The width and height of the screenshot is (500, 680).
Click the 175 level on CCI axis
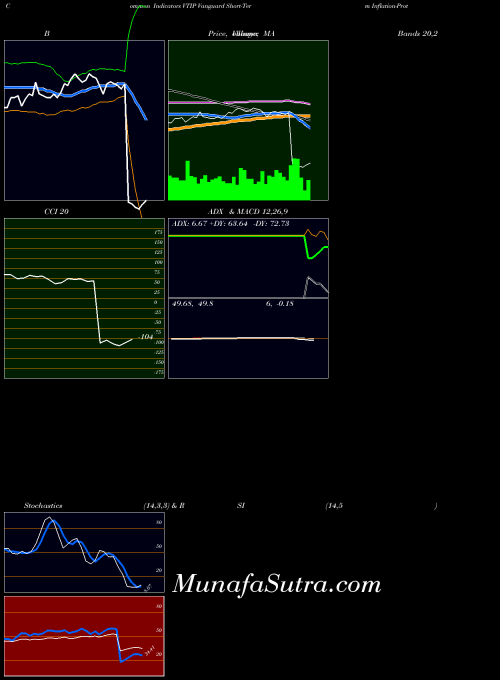tap(158, 232)
